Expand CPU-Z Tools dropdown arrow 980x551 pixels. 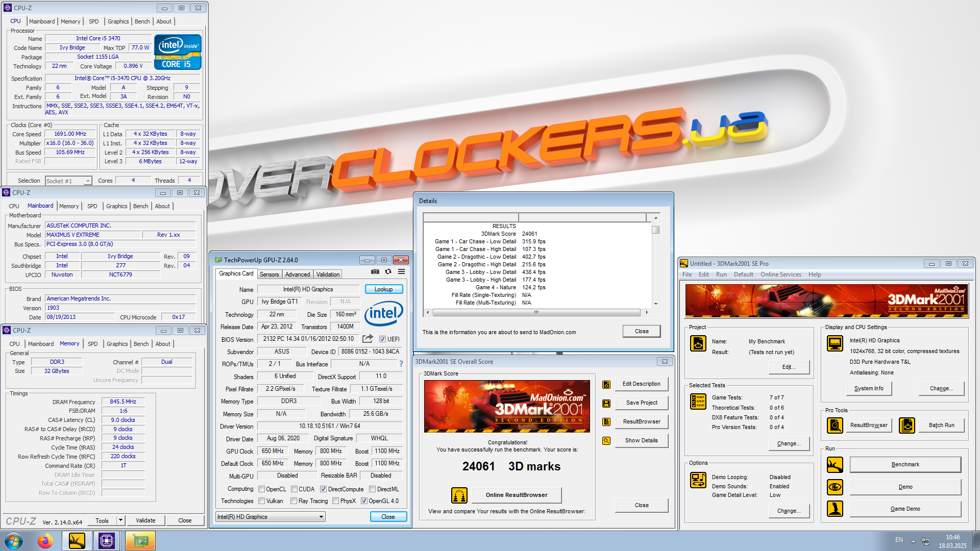(120, 520)
